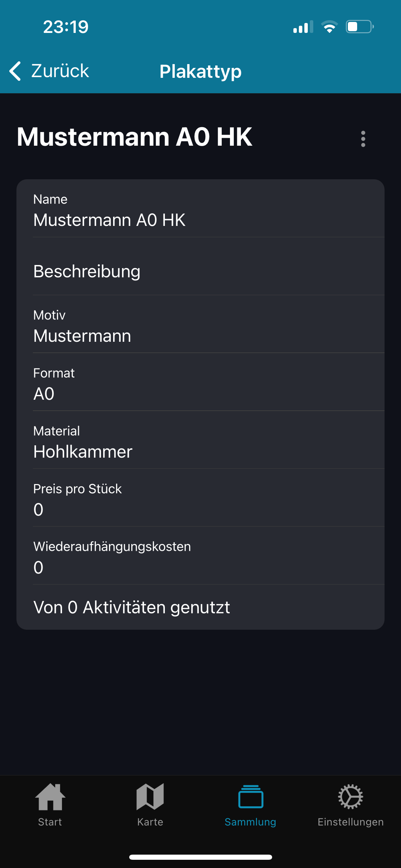Tap the Karte map icon
This screenshot has height=868, width=401.
pyautogui.click(x=150, y=797)
